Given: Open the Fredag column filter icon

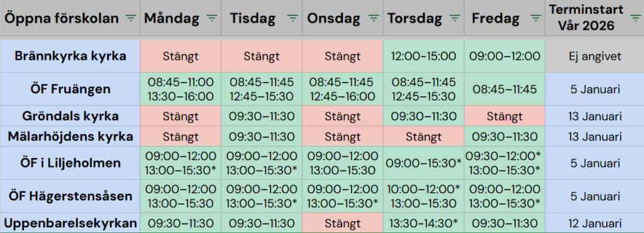Looking at the screenshot, I should pos(535,18).
